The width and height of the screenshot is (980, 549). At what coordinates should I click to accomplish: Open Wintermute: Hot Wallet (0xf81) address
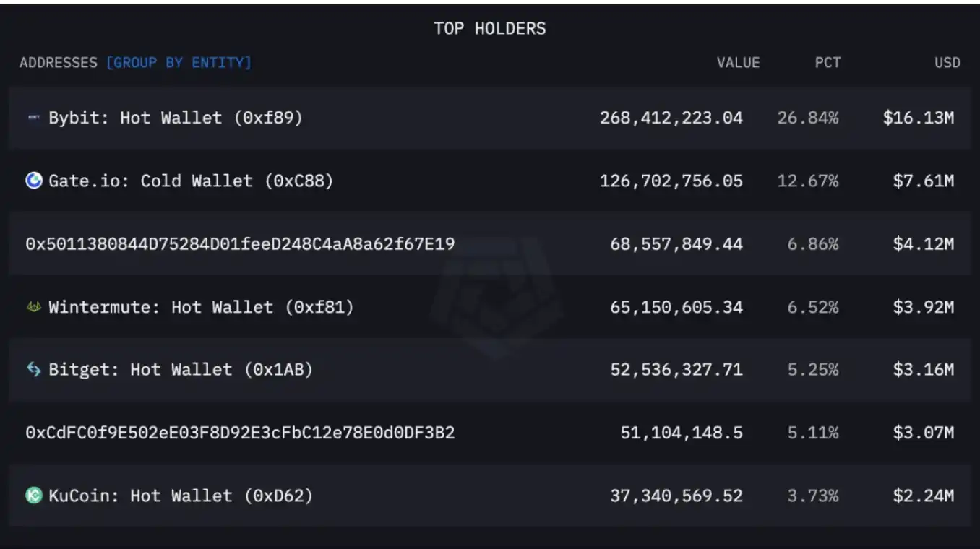pyautogui.click(x=201, y=307)
